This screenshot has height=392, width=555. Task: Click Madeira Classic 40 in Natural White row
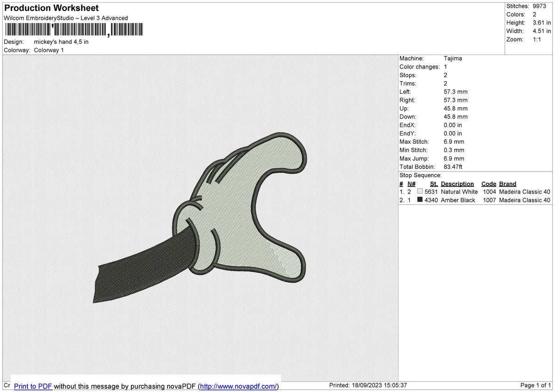coord(525,192)
